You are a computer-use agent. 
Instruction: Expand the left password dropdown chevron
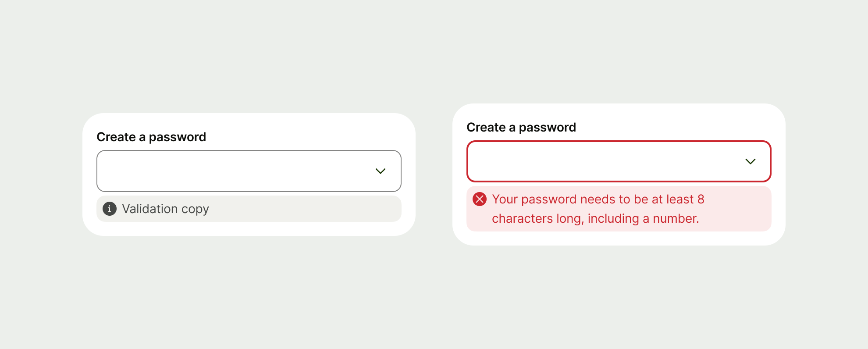pyautogui.click(x=380, y=171)
